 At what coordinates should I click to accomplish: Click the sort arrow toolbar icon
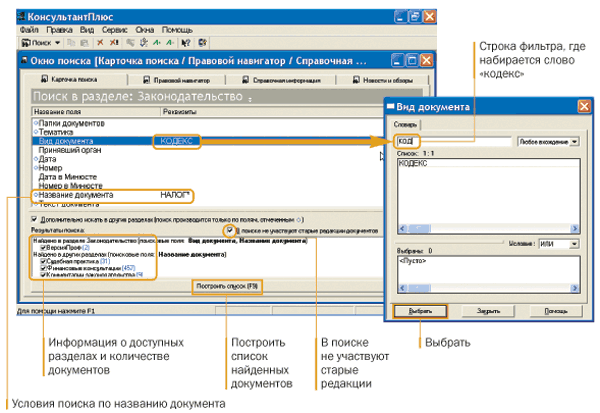pyautogui.click(x=144, y=42)
